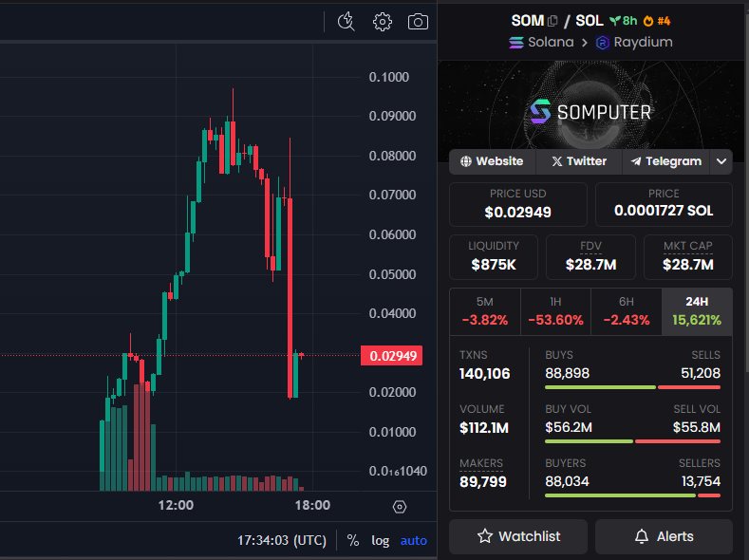Click the BUYERS count 88,034
This screenshot has height=560, width=749.
click(x=568, y=481)
